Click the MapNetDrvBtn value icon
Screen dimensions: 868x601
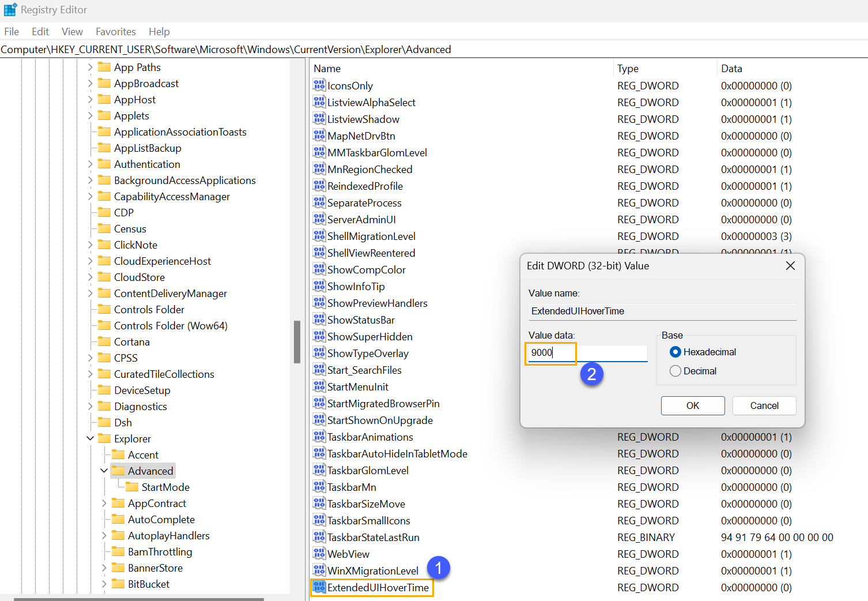point(319,136)
